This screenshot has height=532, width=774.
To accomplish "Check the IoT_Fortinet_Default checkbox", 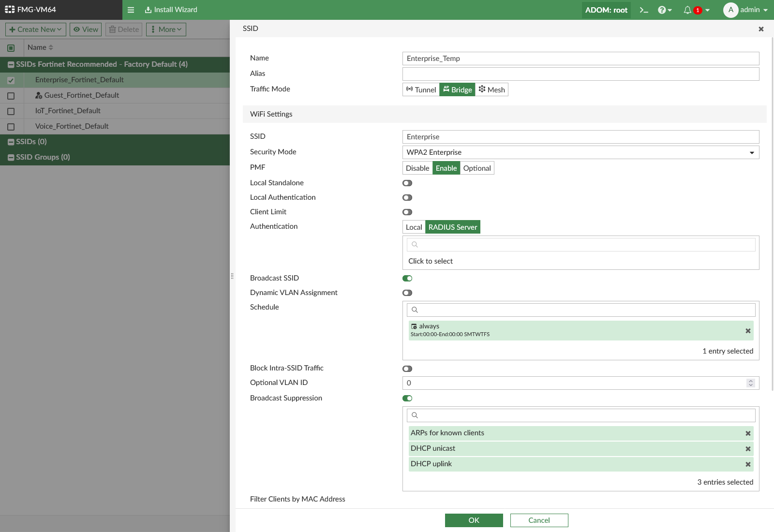I will pyautogui.click(x=11, y=111).
